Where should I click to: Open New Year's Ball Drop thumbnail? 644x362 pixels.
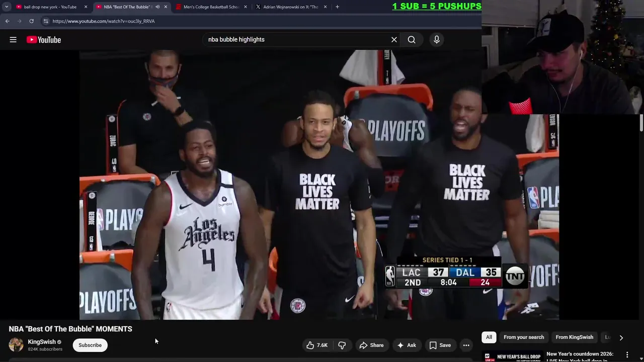[512, 356]
